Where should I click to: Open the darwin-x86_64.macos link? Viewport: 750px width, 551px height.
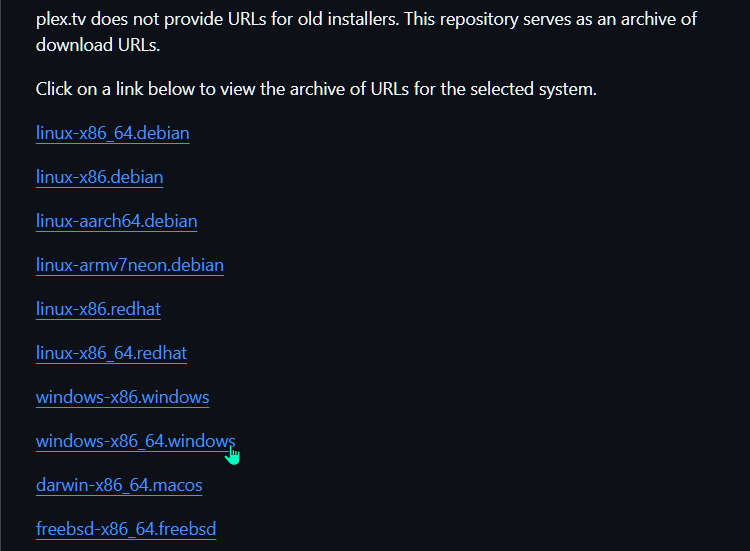119,485
